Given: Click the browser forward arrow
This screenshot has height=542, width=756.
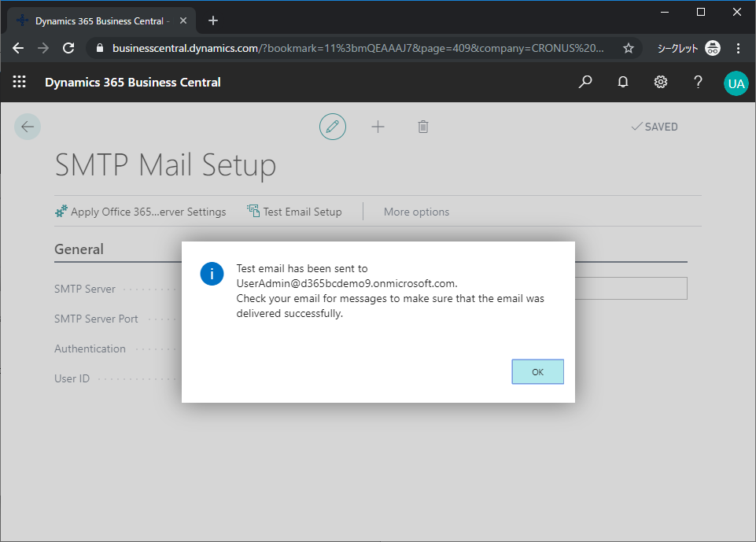Looking at the screenshot, I should click(43, 48).
